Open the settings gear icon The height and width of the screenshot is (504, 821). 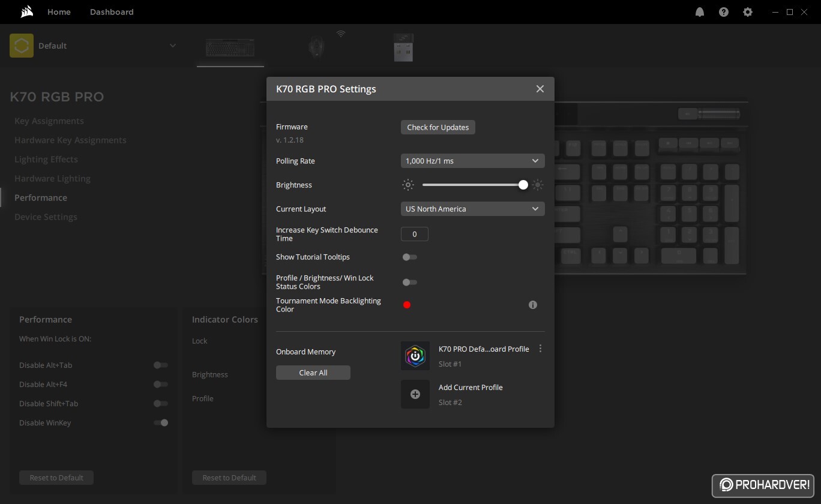(x=748, y=12)
